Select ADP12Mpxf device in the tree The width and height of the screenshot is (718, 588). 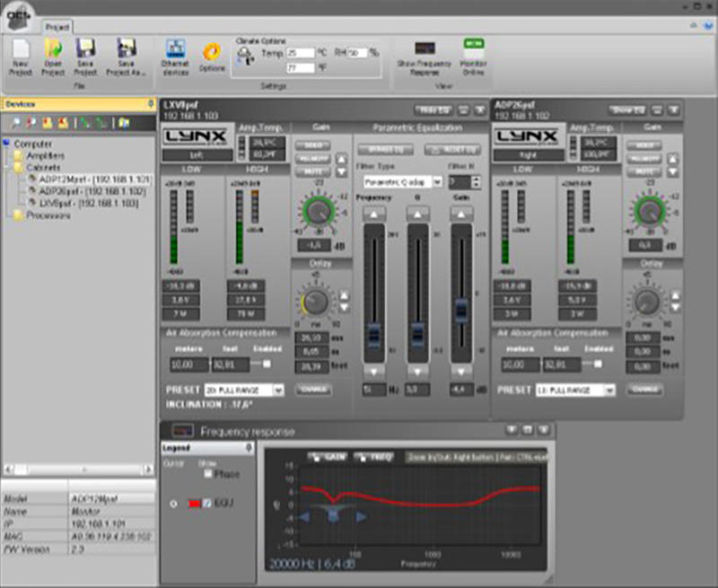(90, 180)
